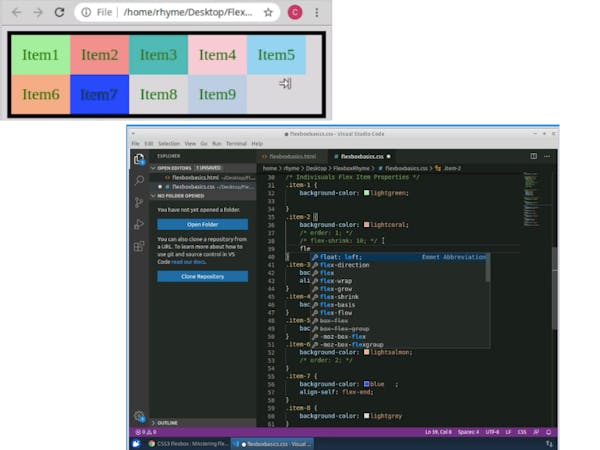Click the Ln 39, Col 8 status entry
The height and width of the screenshot is (450, 600).
pyautogui.click(x=438, y=432)
